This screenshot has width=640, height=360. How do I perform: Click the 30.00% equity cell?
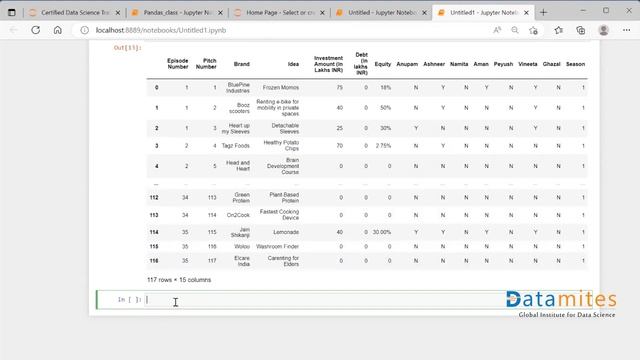point(382,232)
